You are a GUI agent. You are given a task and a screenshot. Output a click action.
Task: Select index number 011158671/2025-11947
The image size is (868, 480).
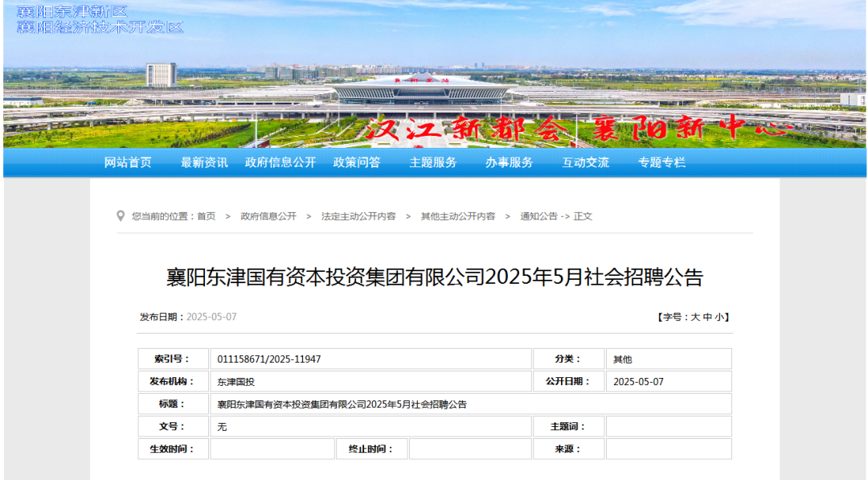[269, 359]
